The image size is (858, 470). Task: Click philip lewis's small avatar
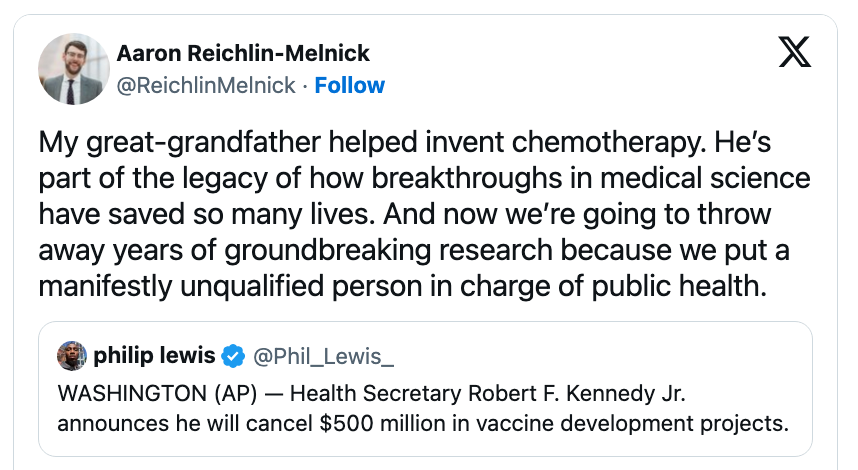coord(71,355)
